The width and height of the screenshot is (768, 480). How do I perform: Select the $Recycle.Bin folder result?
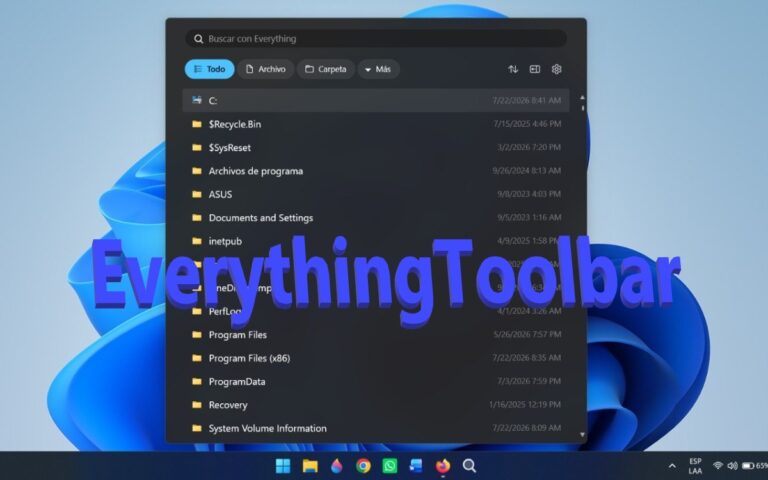tap(376, 124)
